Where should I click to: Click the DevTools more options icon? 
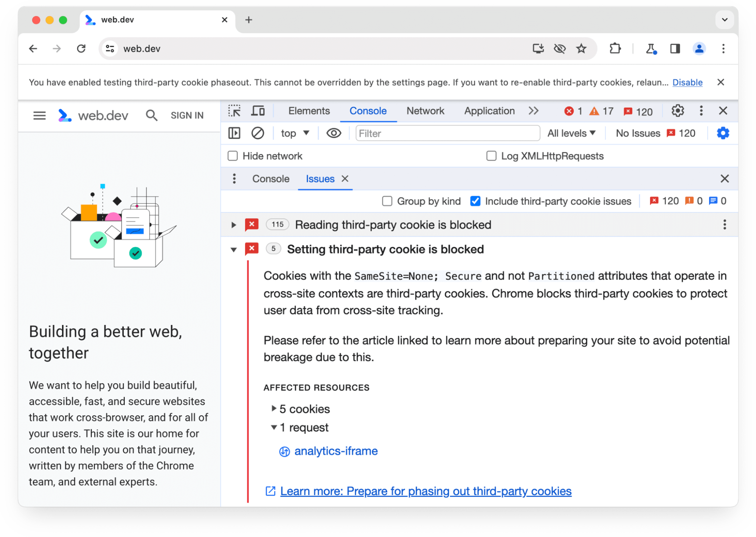click(701, 111)
